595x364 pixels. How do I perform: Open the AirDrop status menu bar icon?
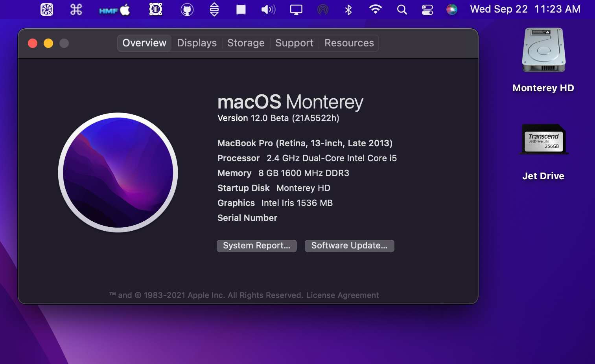point(323,9)
